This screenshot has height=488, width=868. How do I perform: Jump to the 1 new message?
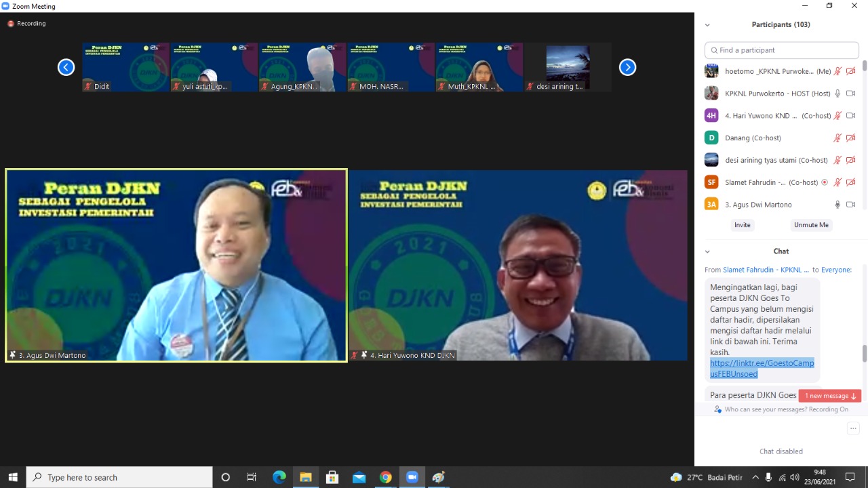click(830, 396)
